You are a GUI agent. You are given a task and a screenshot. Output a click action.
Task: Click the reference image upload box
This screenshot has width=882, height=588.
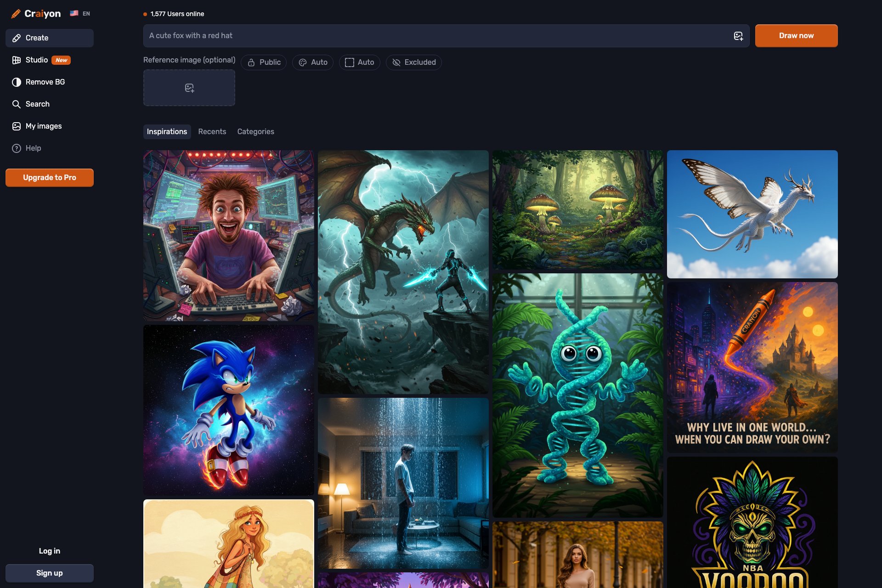189,88
